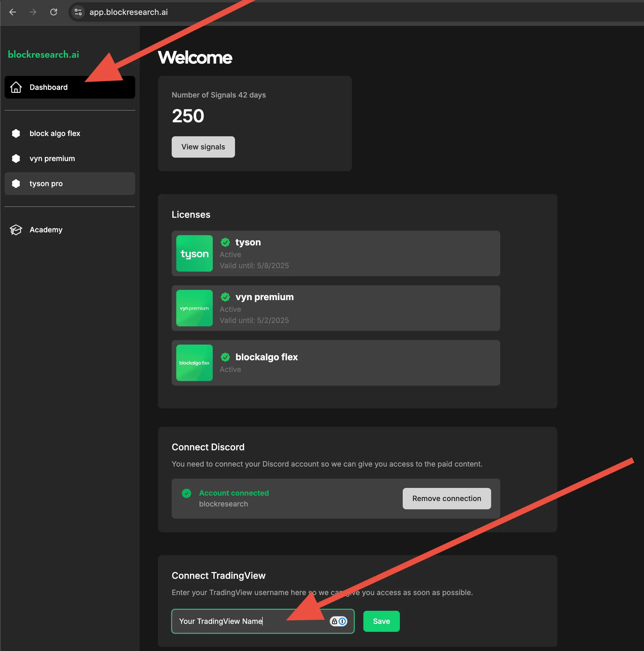Open site permissions icon in address bar
The width and height of the screenshot is (644, 651).
pos(78,12)
